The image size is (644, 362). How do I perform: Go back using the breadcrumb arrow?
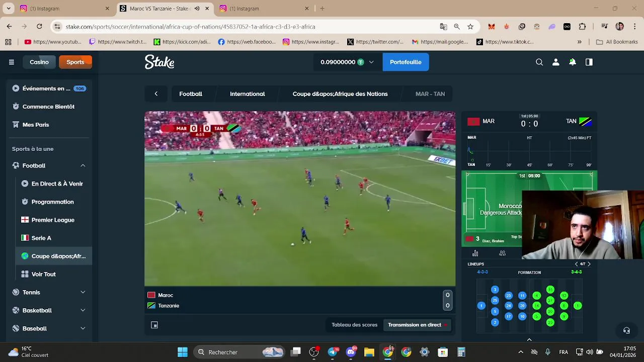pyautogui.click(x=156, y=94)
